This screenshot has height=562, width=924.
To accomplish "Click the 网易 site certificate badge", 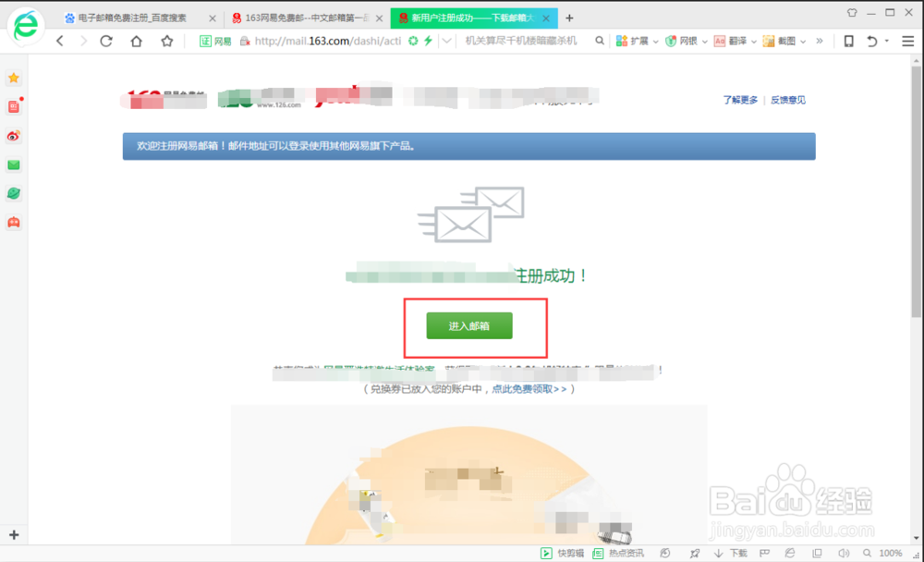I will tap(215, 41).
